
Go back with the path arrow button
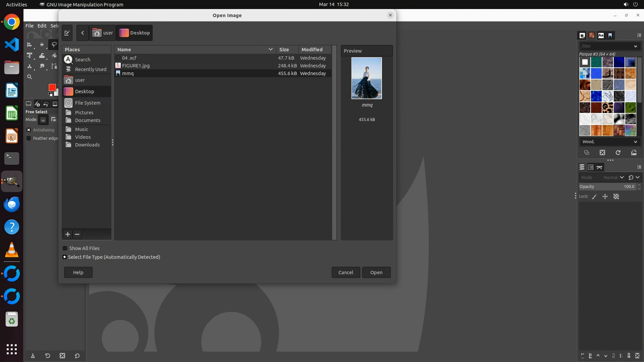(x=83, y=33)
